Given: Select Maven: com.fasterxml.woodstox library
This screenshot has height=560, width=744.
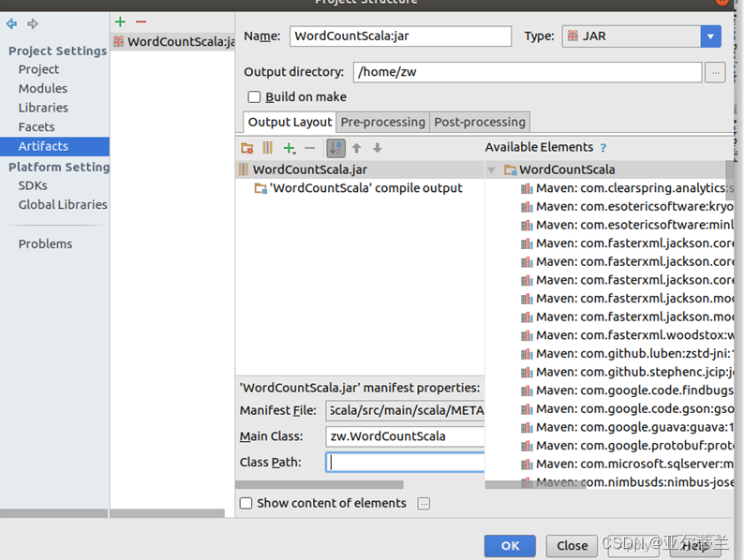Looking at the screenshot, I should click(x=627, y=335).
